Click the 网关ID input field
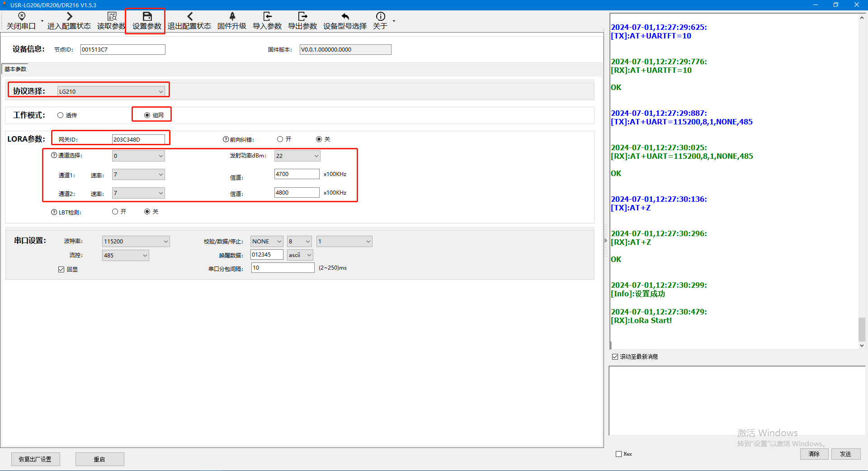This screenshot has width=868, height=471. tap(139, 139)
